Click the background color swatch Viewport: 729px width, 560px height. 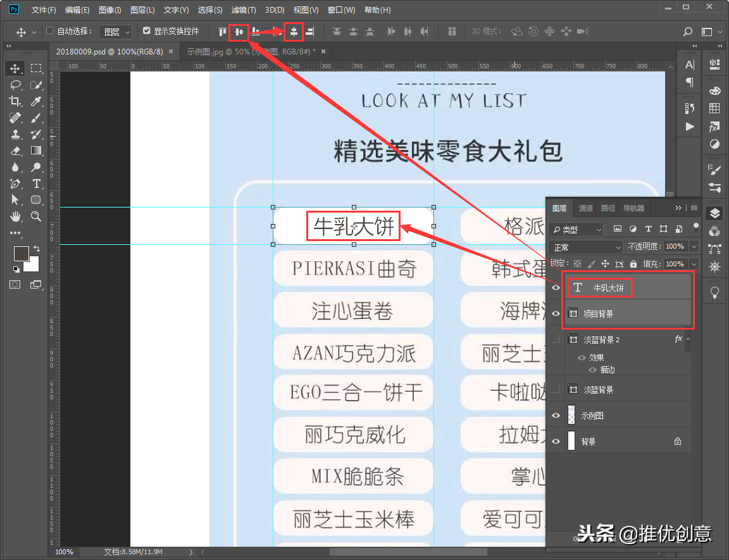[x=34, y=266]
